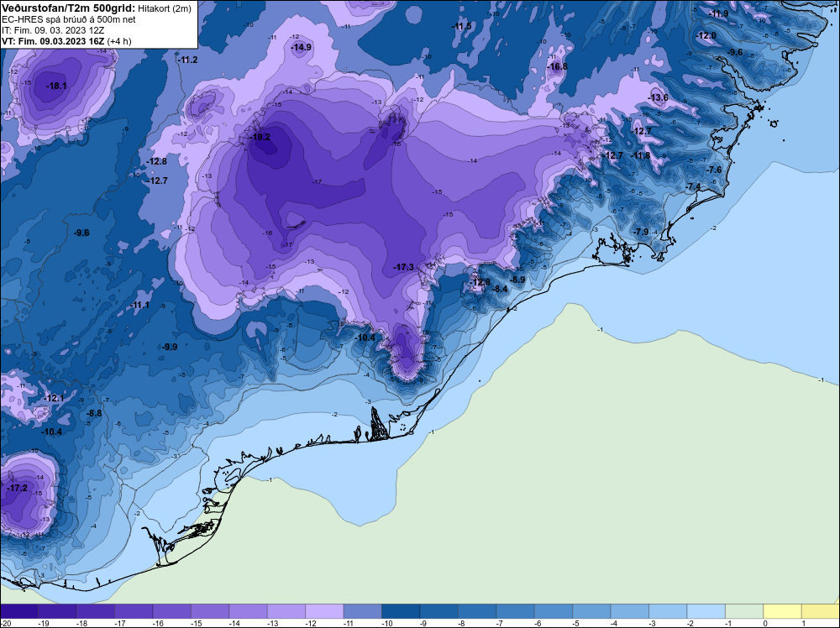This screenshot has height=628, width=840.
Task: Pick the -11.5 temperature label
Action: tap(461, 26)
